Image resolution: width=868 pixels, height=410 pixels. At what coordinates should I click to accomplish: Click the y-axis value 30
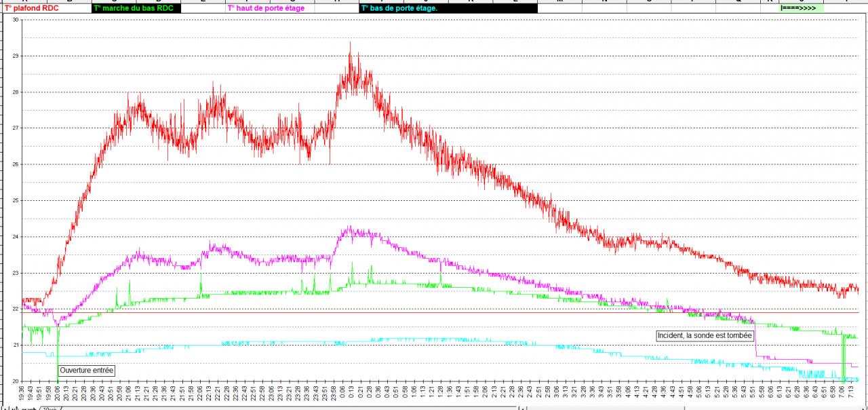click(x=16, y=20)
